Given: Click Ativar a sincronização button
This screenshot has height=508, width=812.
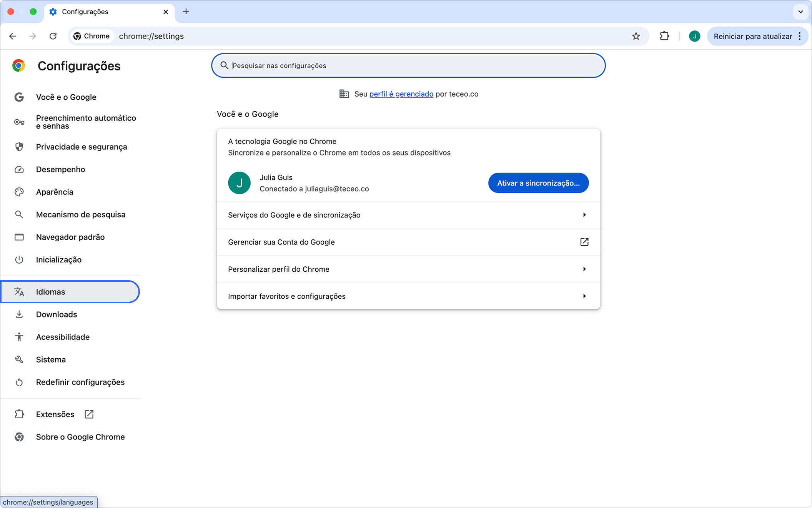Looking at the screenshot, I should coord(538,183).
